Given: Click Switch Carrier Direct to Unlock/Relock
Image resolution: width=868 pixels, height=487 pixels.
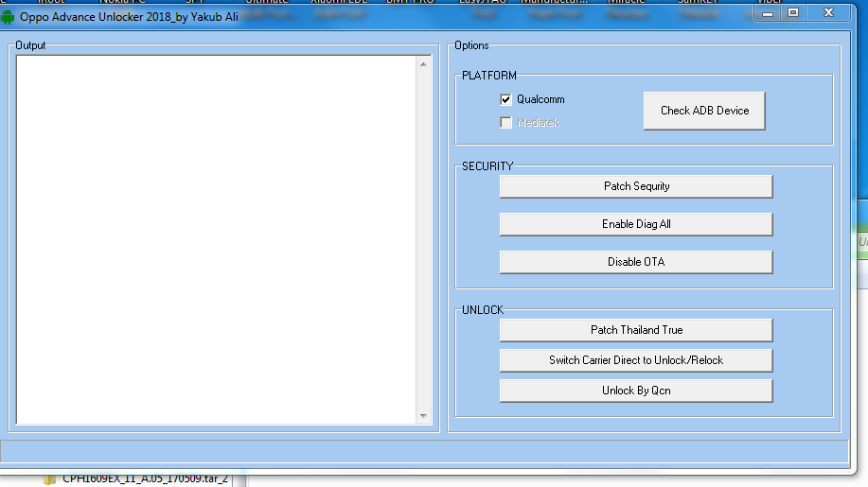Looking at the screenshot, I should point(636,360).
